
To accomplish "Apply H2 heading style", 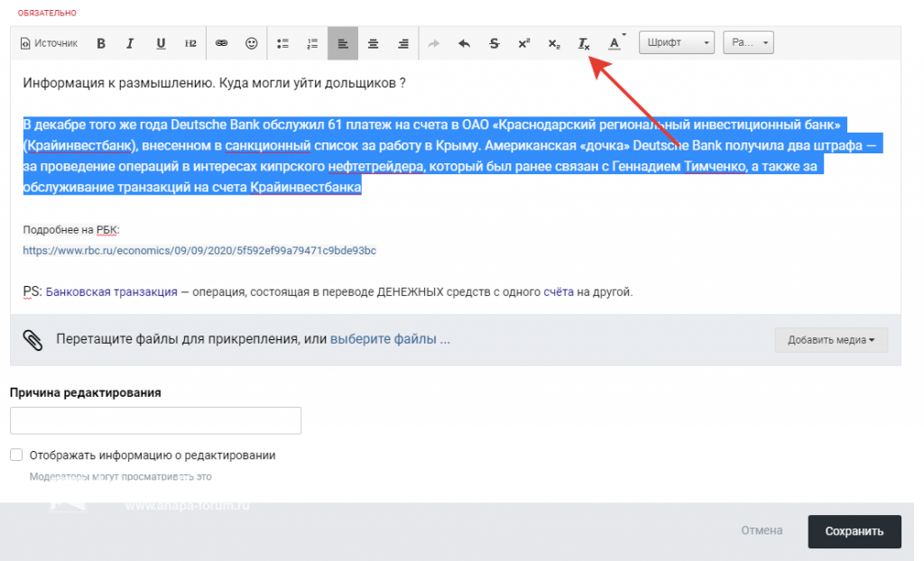I will coord(190,43).
